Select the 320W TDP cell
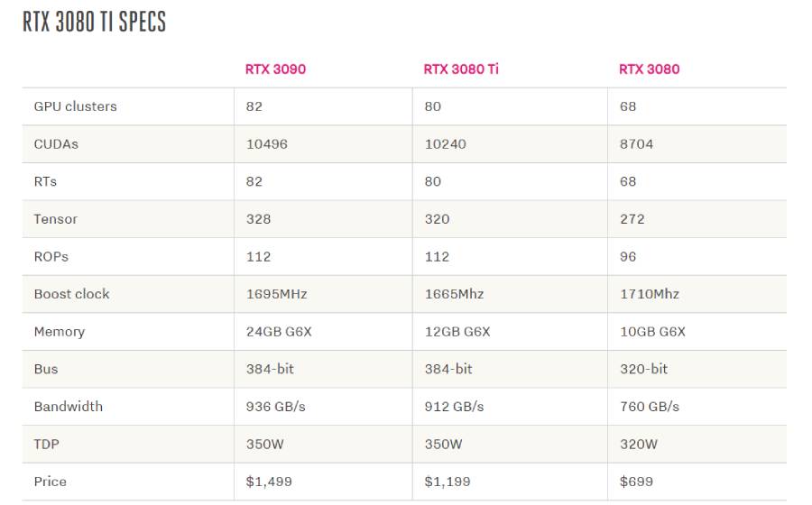 coord(639,445)
